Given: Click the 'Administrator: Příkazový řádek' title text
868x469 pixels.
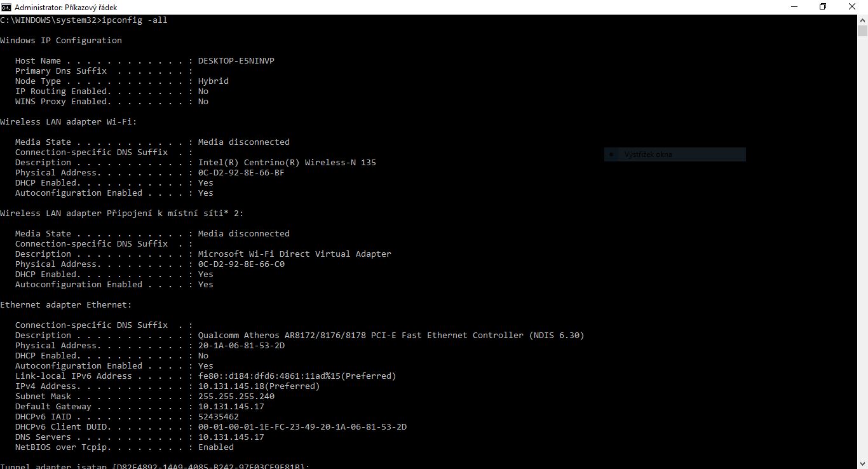Looking at the screenshot, I should (65, 7).
